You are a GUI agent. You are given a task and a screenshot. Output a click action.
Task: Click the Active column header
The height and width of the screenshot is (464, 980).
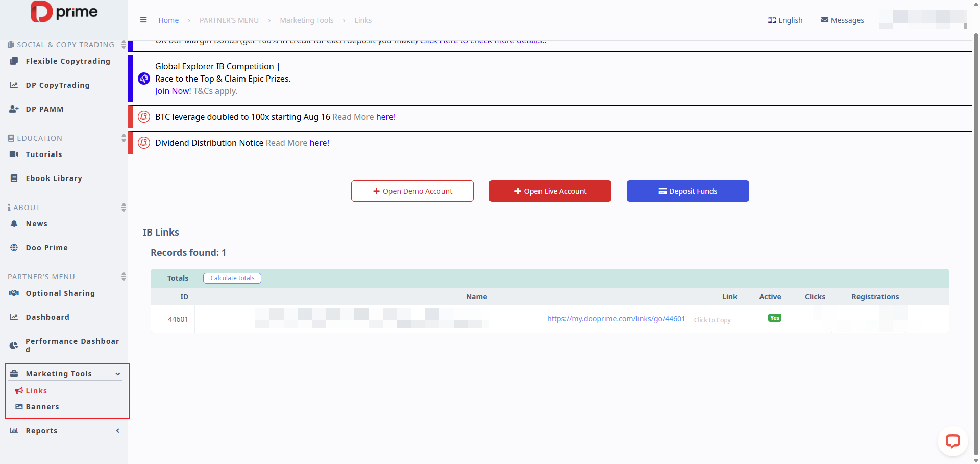point(770,297)
